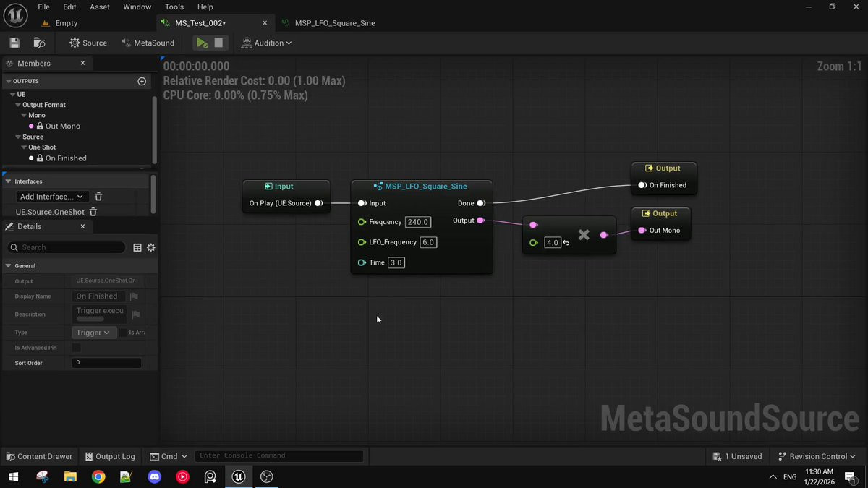Viewport: 868px width, 488px height.
Task: Open Source settings in the toolbar
Action: (x=88, y=43)
